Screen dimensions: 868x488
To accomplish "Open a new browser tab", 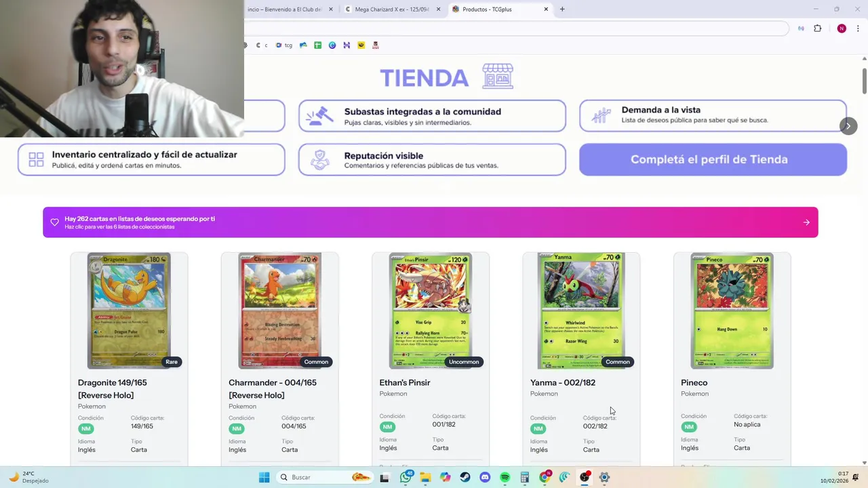I will tap(562, 9).
